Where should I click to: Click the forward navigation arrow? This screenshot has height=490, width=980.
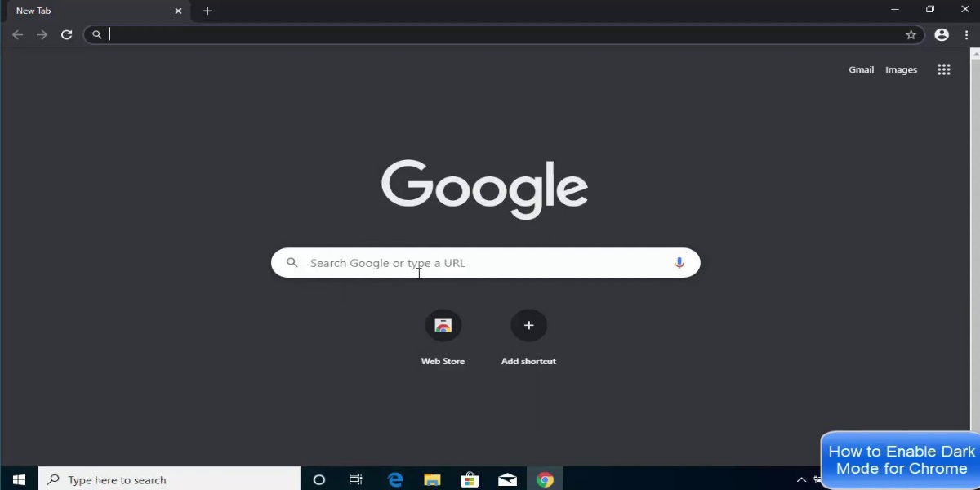(42, 34)
